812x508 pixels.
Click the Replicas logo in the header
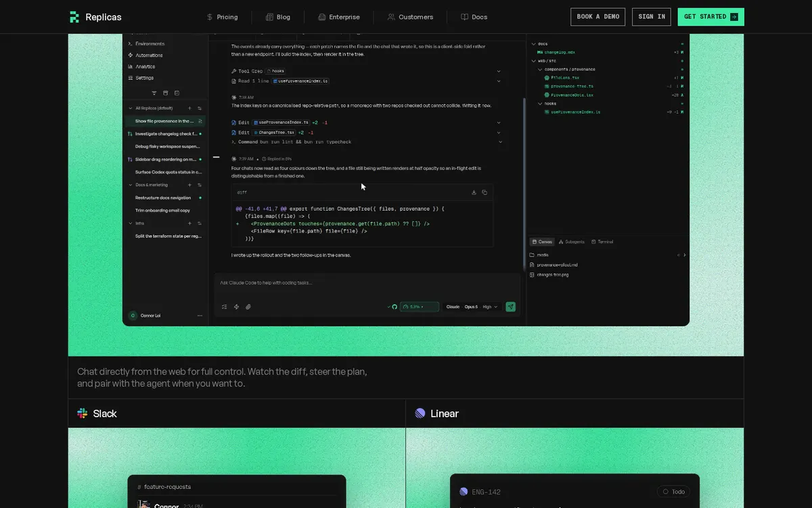(x=95, y=17)
